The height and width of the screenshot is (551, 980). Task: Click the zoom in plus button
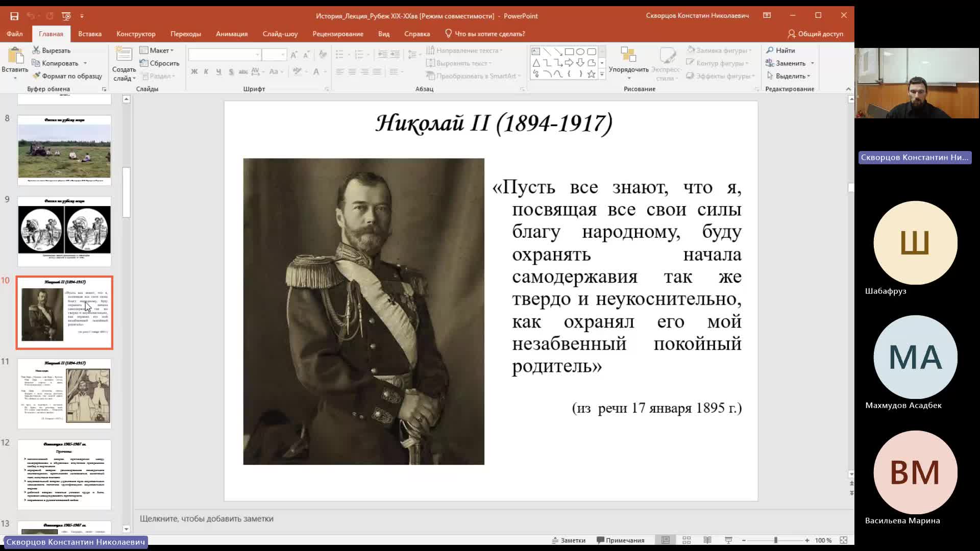pos(807,540)
